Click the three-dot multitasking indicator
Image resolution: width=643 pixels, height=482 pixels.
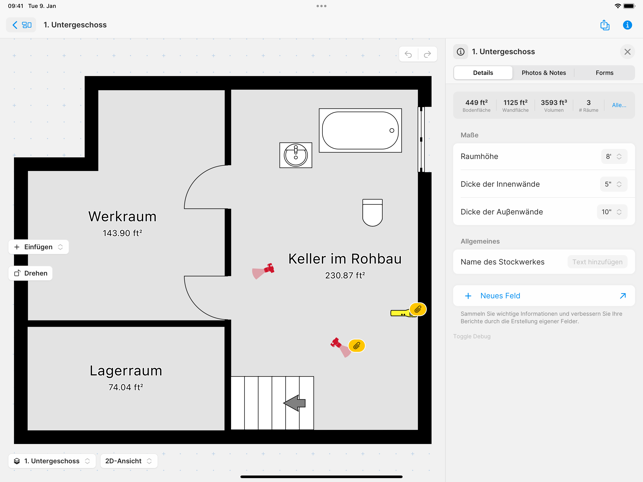pyautogui.click(x=322, y=6)
